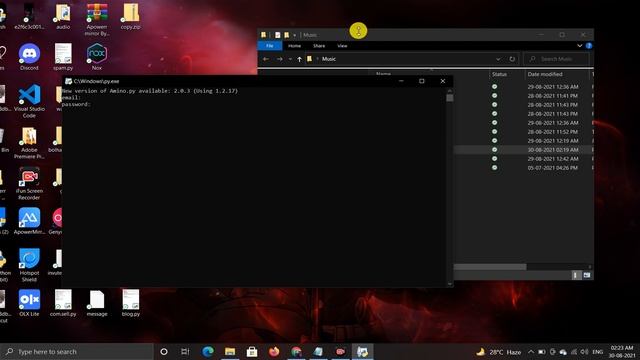
Task: Refresh the Music folder view
Action: point(512,59)
